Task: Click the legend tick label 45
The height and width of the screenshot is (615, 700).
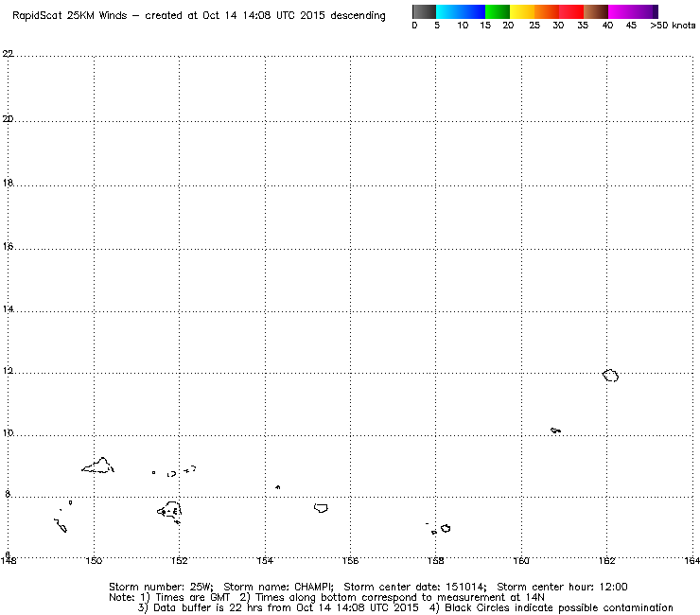Action: [x=631, y=26]
